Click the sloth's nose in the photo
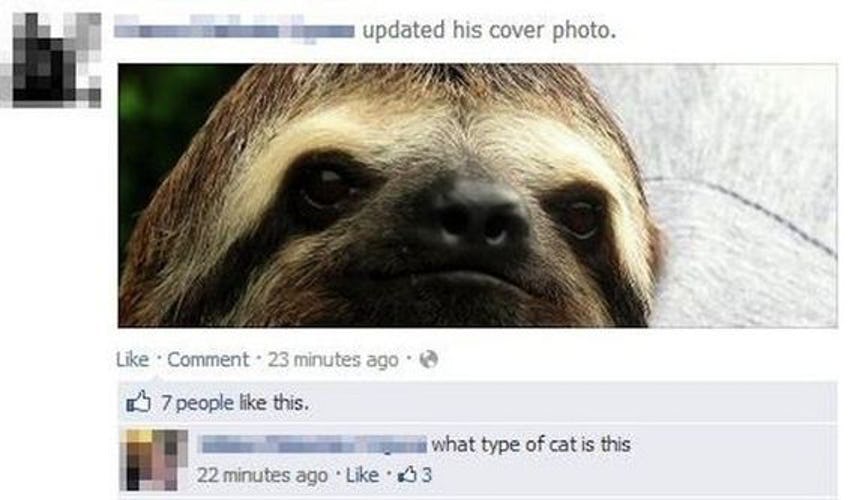855x500 pixels. click(473, 215)
